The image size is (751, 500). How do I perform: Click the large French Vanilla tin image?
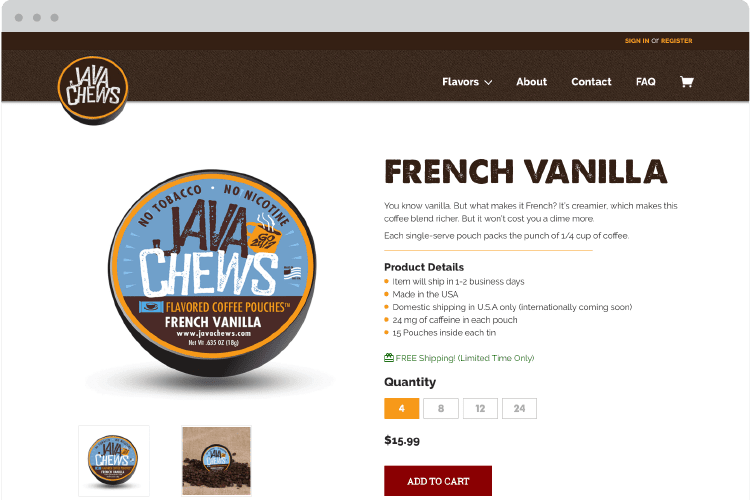pyautogui.click(x=212, y=272)
